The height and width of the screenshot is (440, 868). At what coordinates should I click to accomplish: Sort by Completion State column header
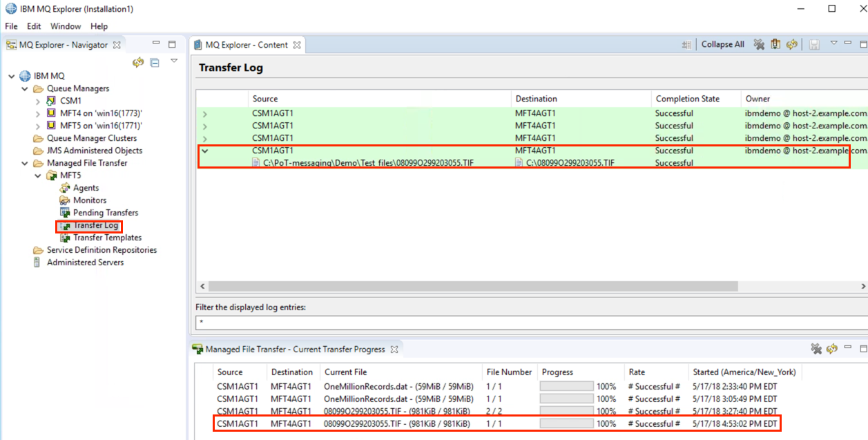tap(696, 99)
